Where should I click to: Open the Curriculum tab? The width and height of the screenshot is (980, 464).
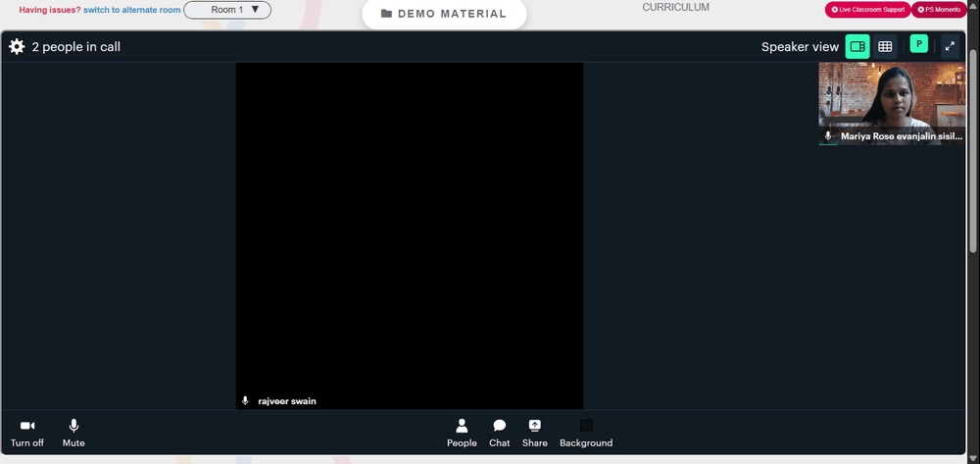coord(675,8)
